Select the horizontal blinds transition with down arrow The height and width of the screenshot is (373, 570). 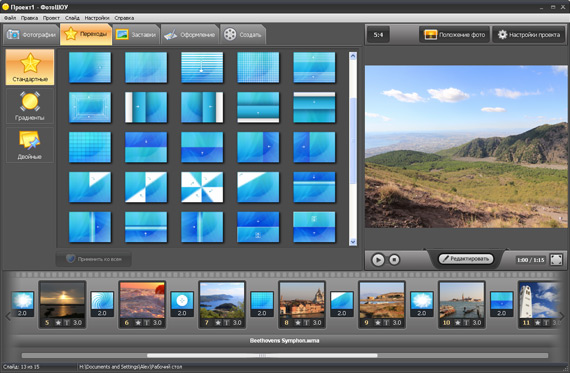click(202, 67)
